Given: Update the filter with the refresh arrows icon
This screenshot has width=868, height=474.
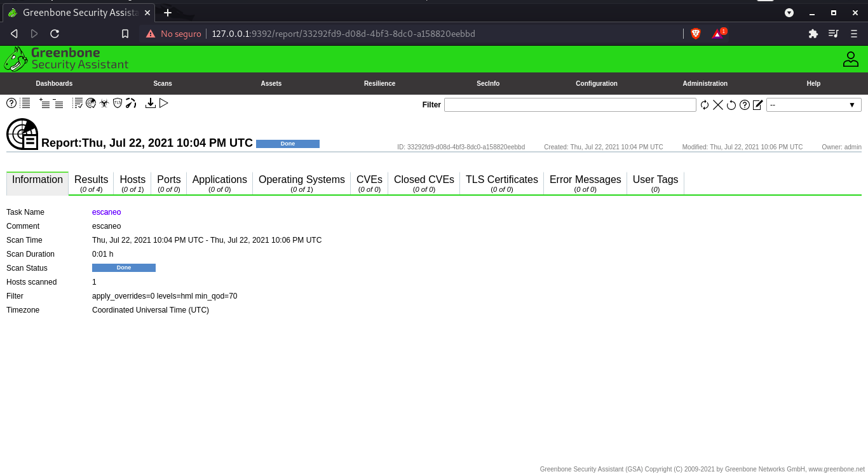Looking at the screenshot, I should tap(705, 105).
